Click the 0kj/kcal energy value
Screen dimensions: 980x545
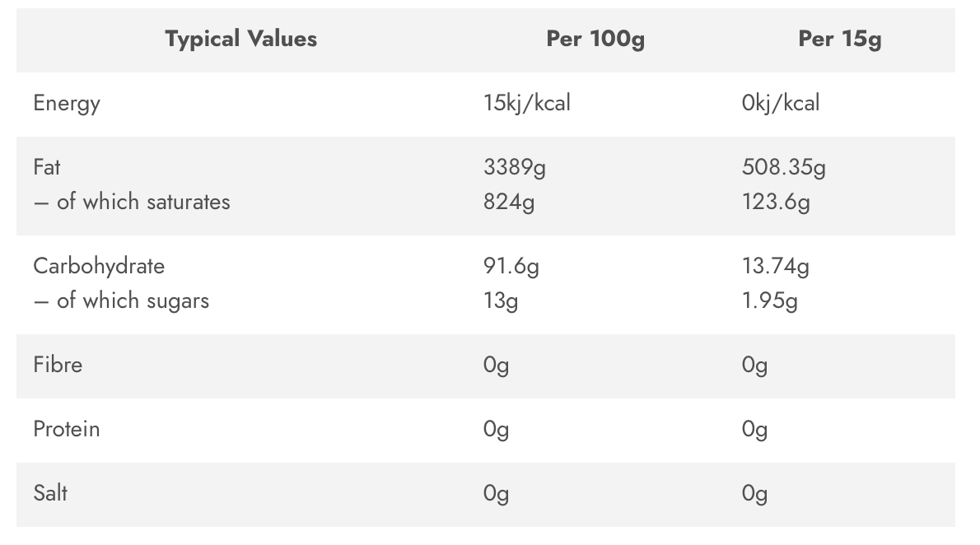(x=780, y=103)
